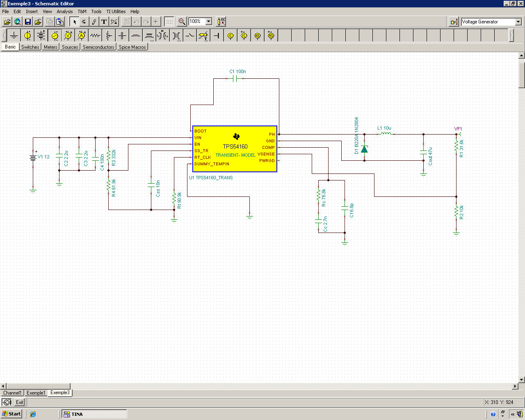This screenshot has height=420, width=525.
Task: Select the voltmeter component
Action: [x=68, y=35]
